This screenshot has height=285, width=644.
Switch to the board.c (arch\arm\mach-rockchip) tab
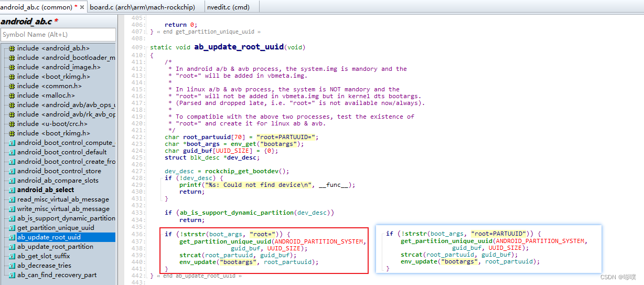pos(143,7)
